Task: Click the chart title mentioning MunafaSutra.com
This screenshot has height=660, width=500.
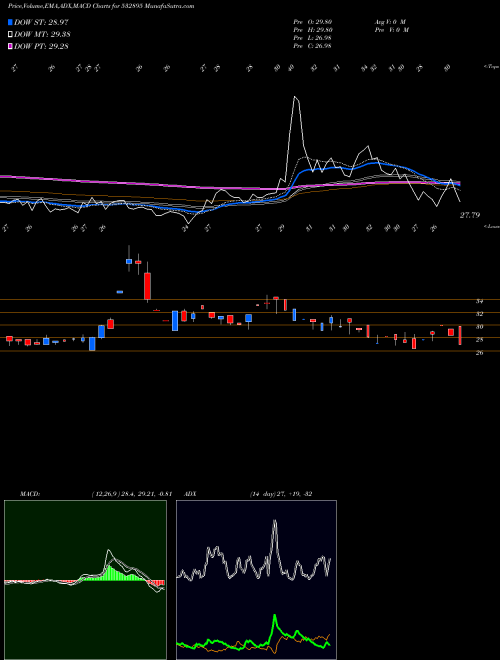Action: tap(101, 6)
